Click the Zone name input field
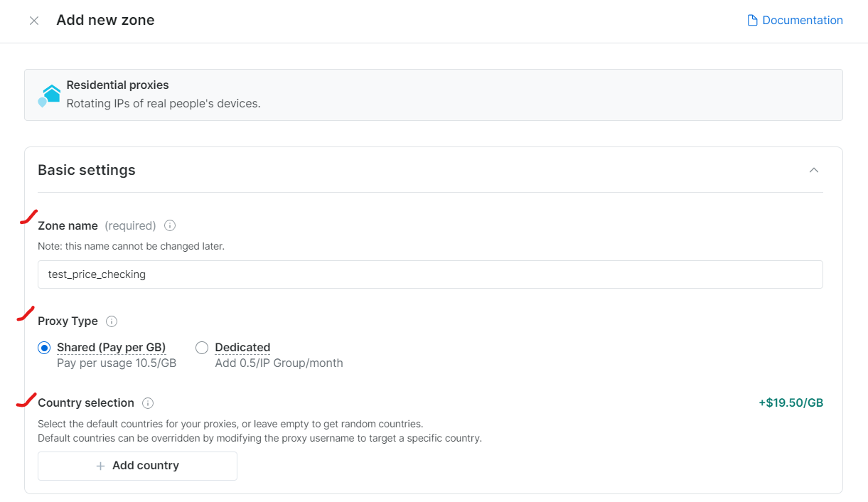The height and width of the screenshot is (502, 868). tap(429, 274)
